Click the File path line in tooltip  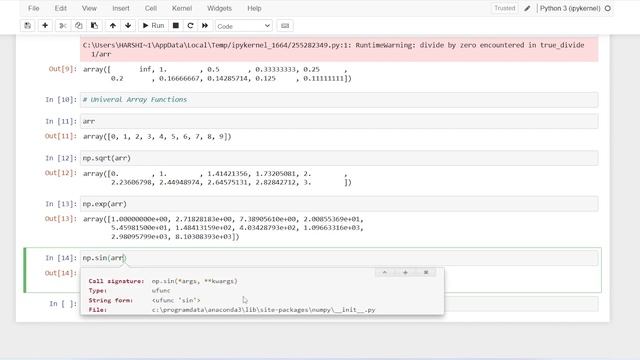pyautogui.click(x=232, y=310)
